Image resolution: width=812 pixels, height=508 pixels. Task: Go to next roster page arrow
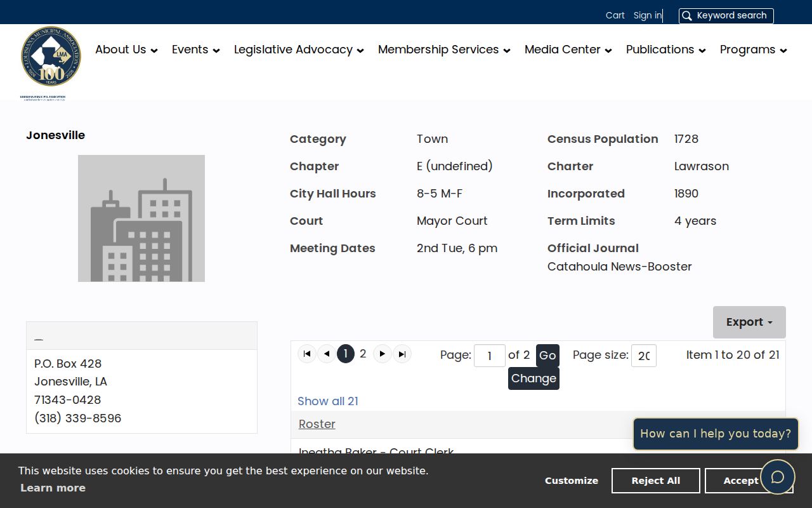(382, 354)
